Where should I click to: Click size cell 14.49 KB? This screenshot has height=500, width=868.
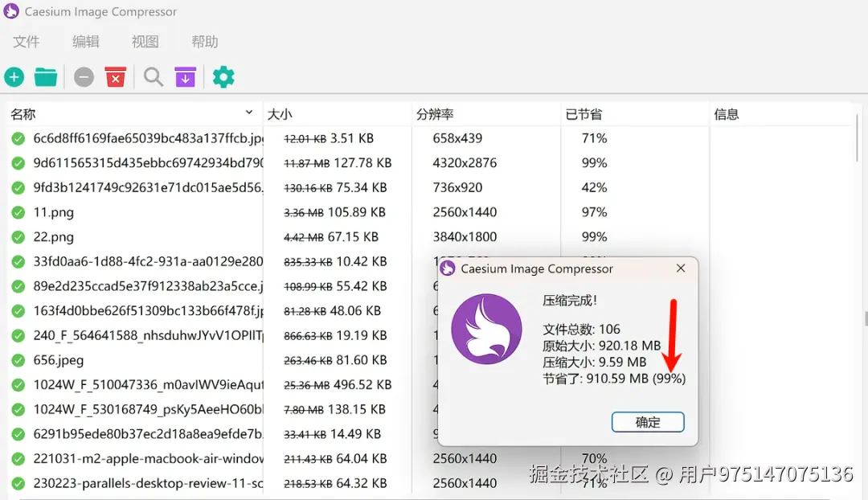(355, 434)
